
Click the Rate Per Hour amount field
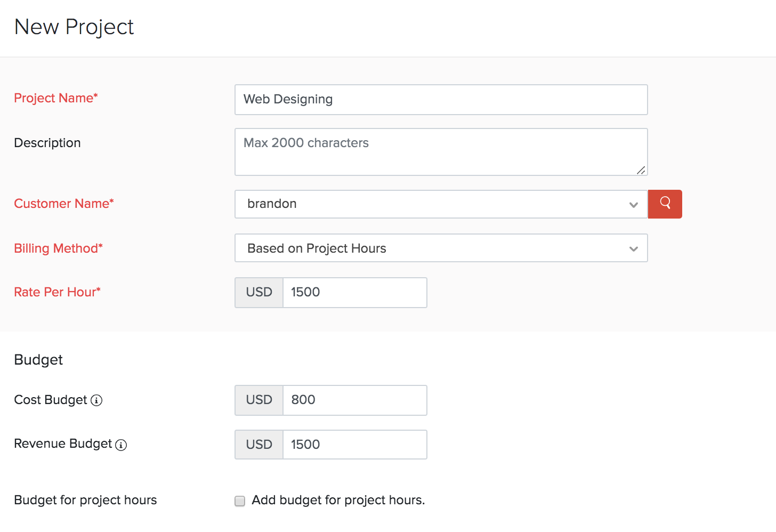pyautogui.click(x=354, y=293)
